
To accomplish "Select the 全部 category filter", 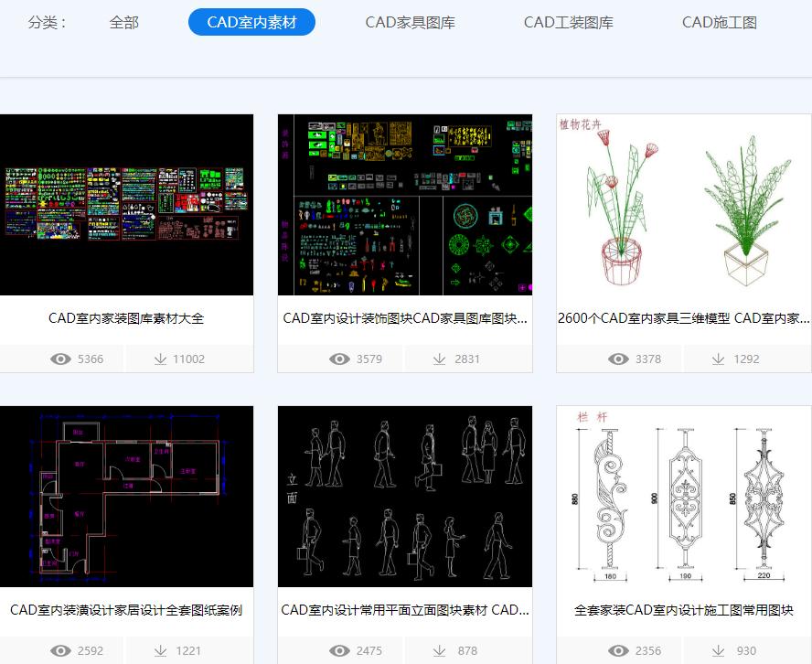I will coord(124,21).
